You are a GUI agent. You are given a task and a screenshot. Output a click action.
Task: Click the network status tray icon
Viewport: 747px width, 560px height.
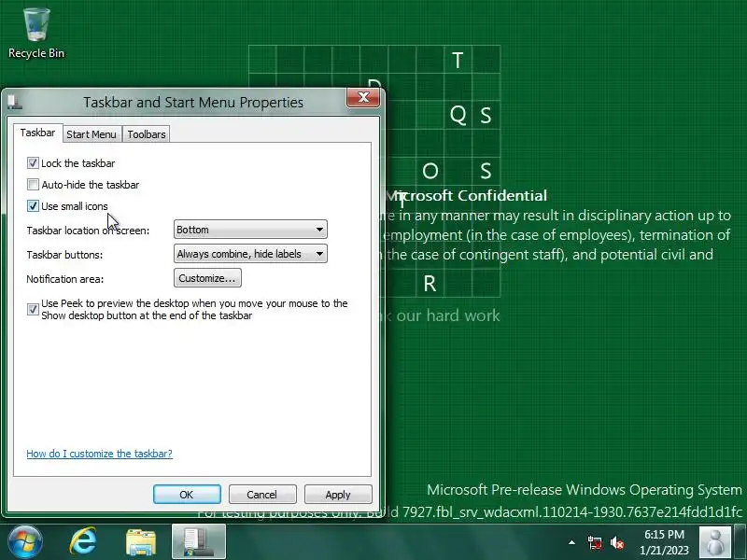(x=594, y=543)
